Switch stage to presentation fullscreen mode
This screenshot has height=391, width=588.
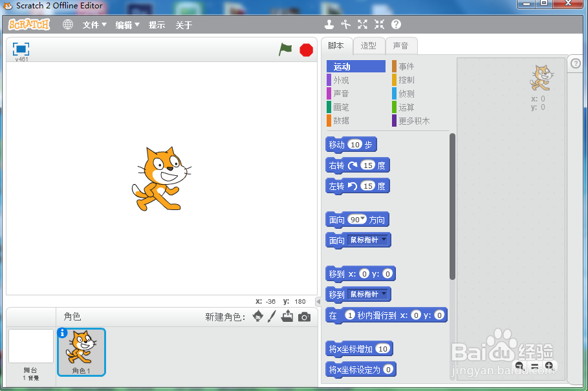(x=21, y=49)
